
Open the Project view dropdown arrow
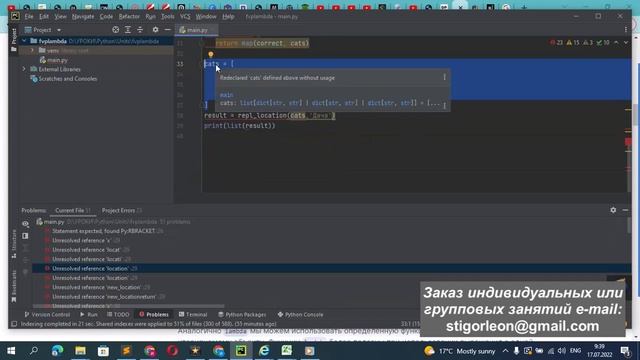59,30
